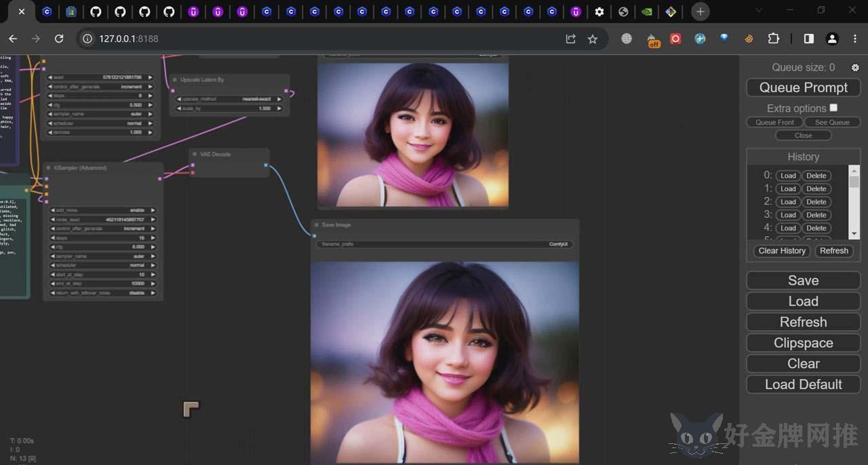868x465 pixels.
Task: Open scheduler dropdown in KSampler (Advanced)
Action: click(102, 265)
